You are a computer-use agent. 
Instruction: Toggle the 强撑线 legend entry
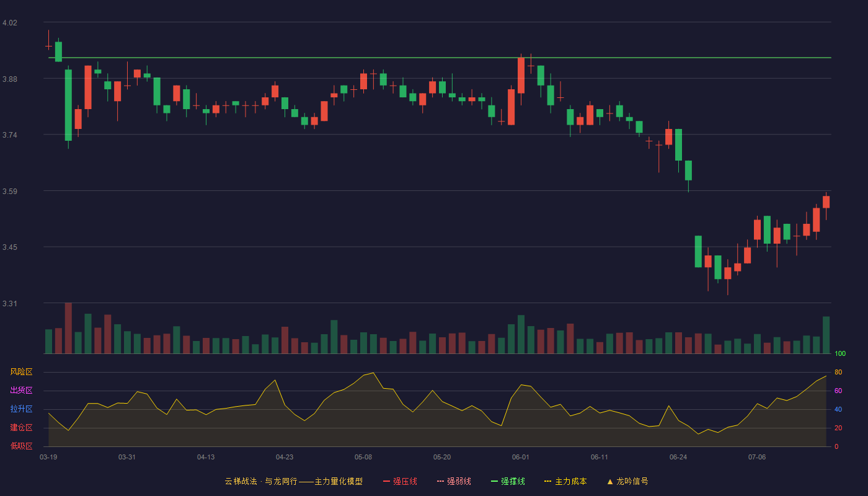[508, 481]
